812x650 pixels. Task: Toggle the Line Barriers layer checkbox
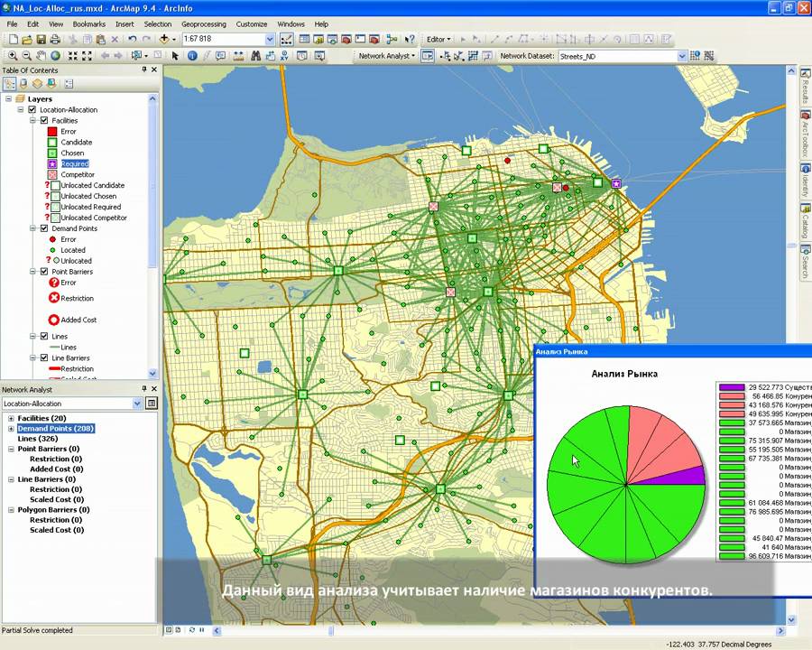pos(44,357)
